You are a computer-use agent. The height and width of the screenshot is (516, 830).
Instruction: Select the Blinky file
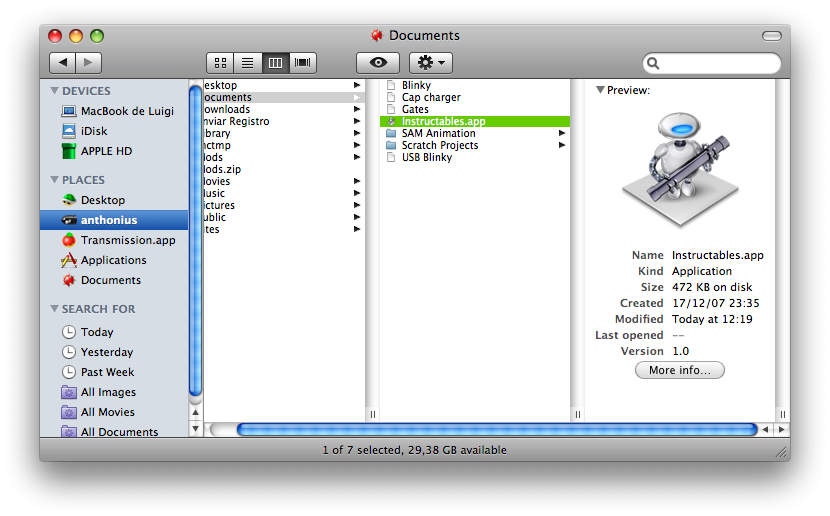(x=475, y=85)
